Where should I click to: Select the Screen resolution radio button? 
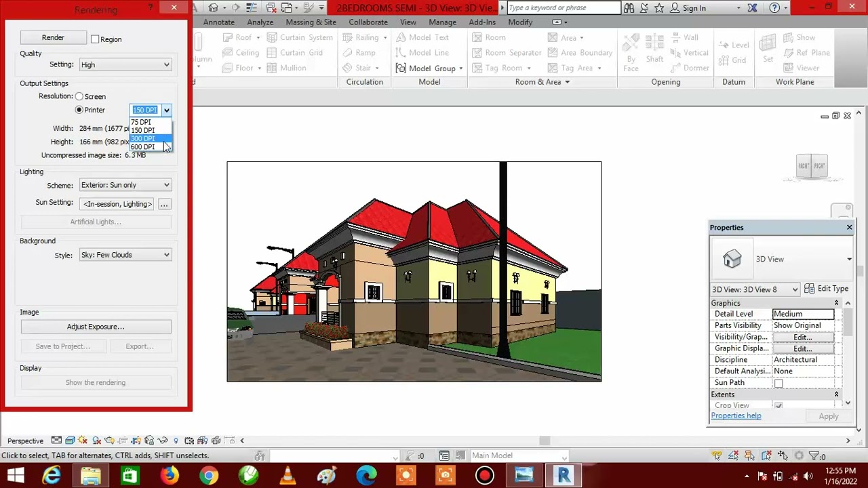[79, 96]
